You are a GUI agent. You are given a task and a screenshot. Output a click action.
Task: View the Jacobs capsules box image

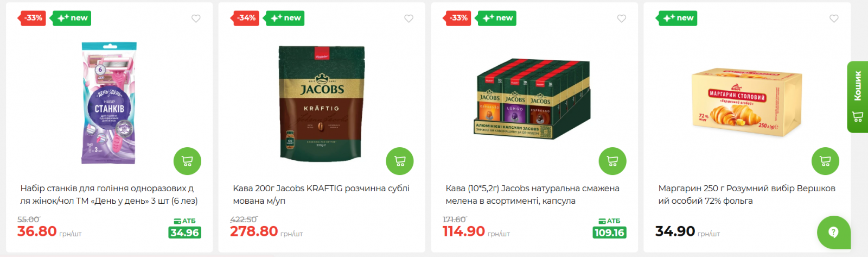[533, 99]
